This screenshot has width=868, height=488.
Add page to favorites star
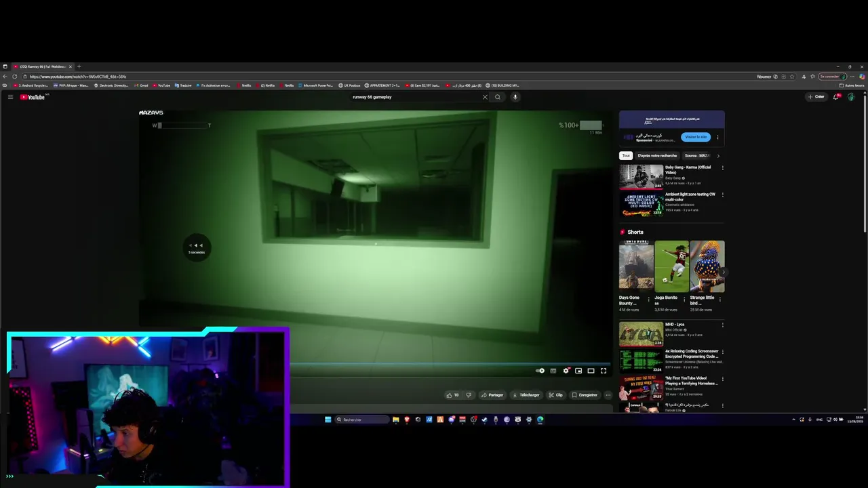[792, 77]
